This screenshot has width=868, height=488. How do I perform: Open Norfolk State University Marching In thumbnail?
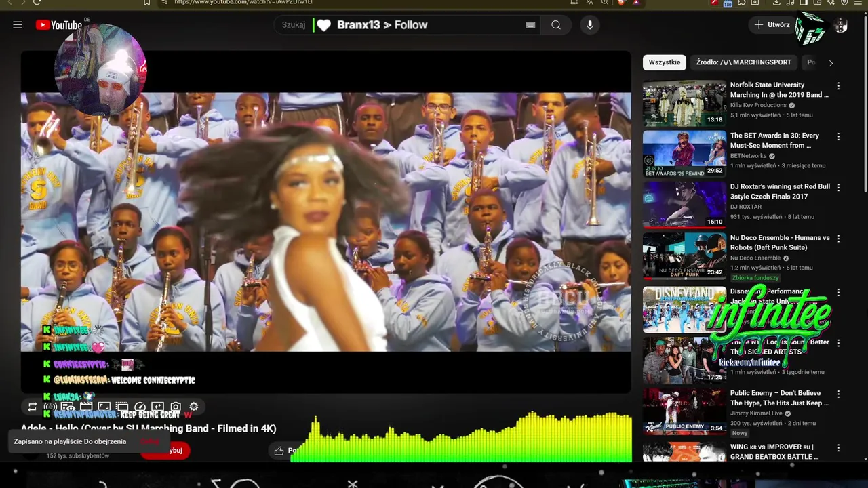(684, 104)
